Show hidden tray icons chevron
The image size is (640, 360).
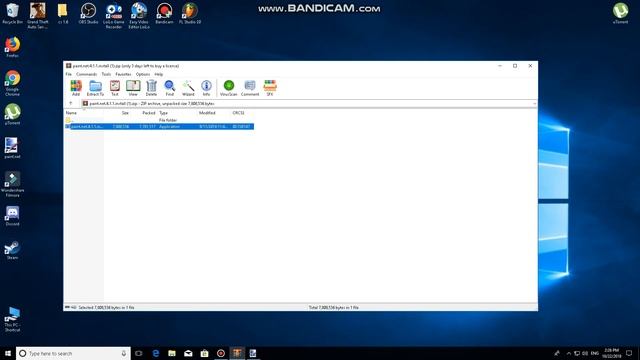[569, 353]
